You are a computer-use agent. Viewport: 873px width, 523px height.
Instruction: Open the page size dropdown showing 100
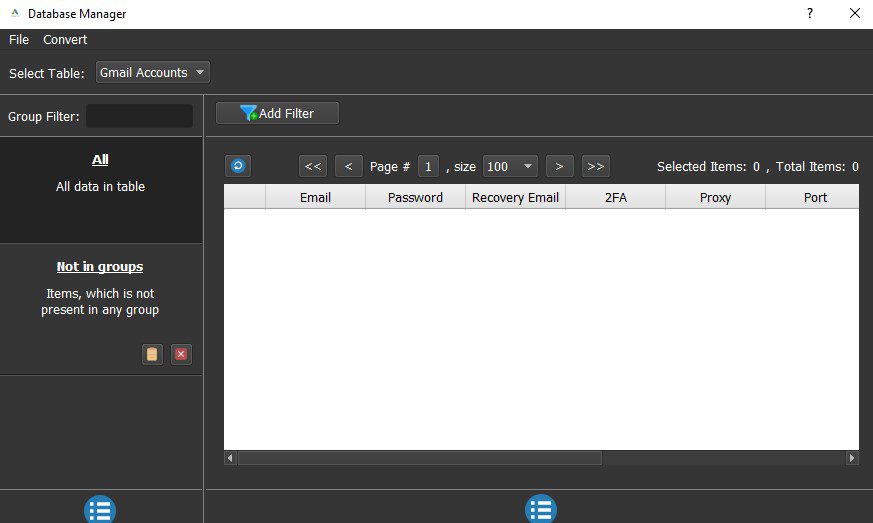(510, 167)
